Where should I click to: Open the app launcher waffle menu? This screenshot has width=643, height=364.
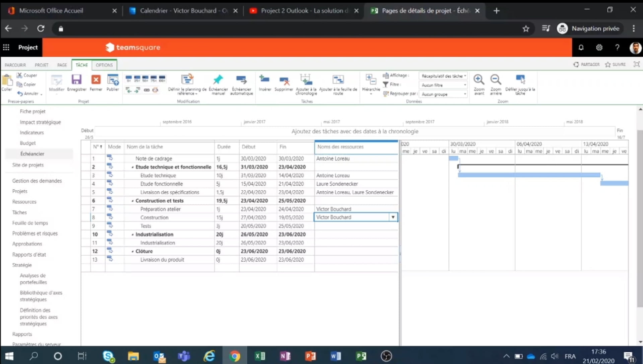6,47
